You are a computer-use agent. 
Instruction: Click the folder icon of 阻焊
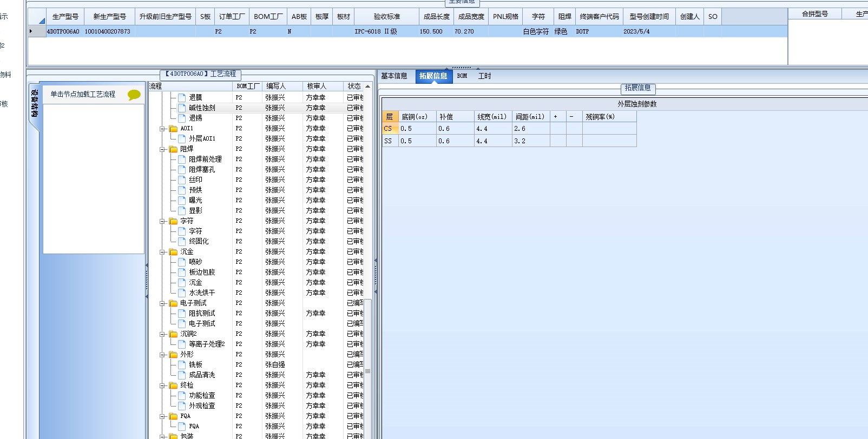point(173,149)
